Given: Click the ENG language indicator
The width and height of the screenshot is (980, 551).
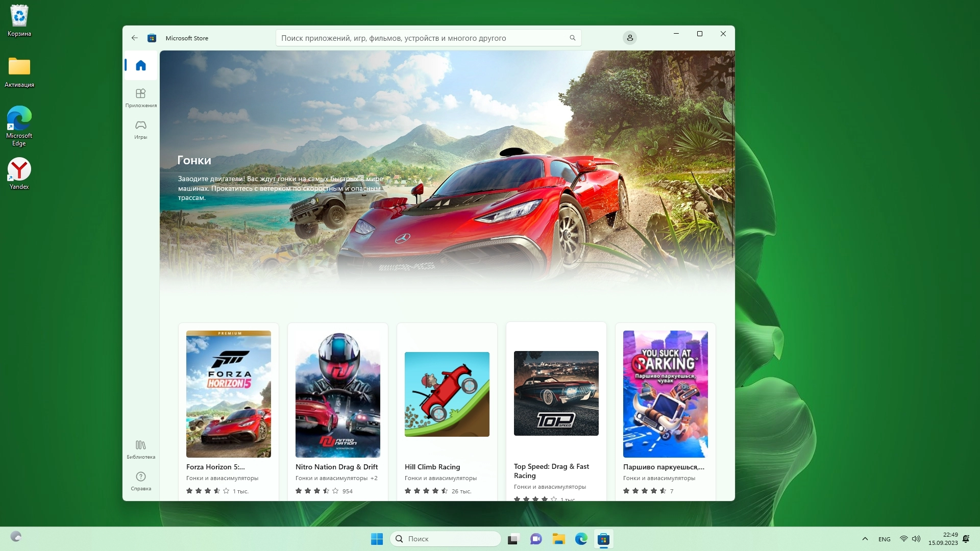Looking at the screenshot, I should pyautogui.click(x=884, y=539).
